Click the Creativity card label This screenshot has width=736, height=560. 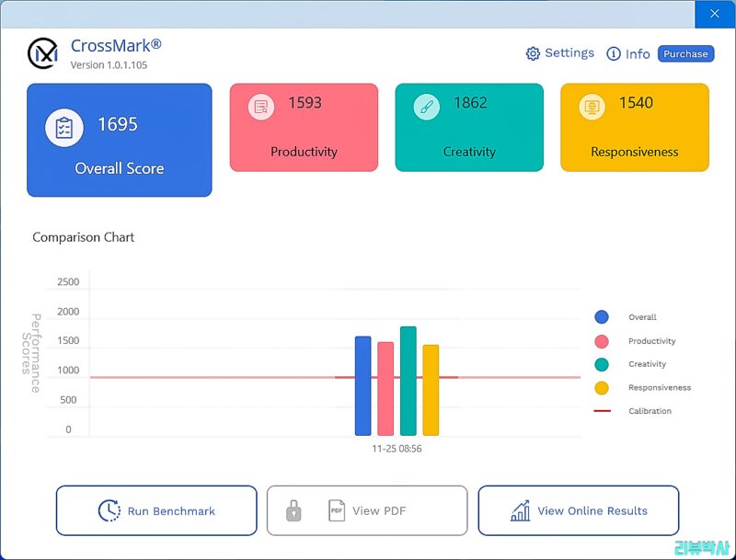[x=469, y=152]
